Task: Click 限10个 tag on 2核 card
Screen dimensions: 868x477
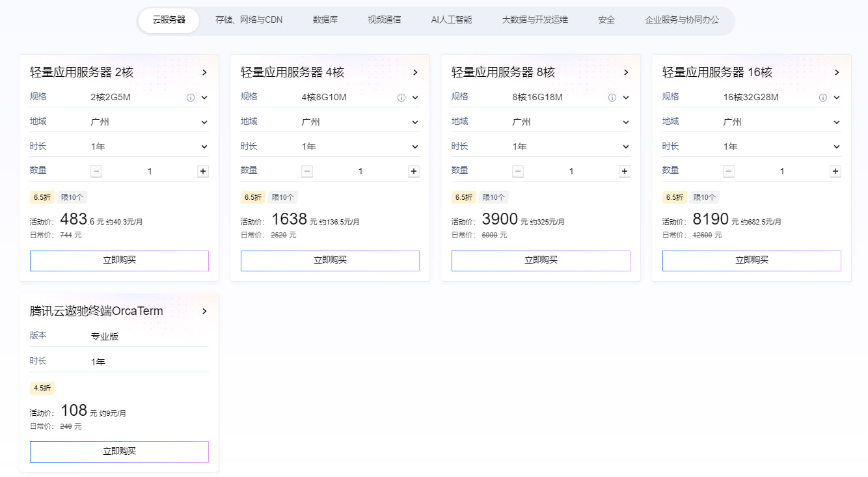Action: point(72,197)
